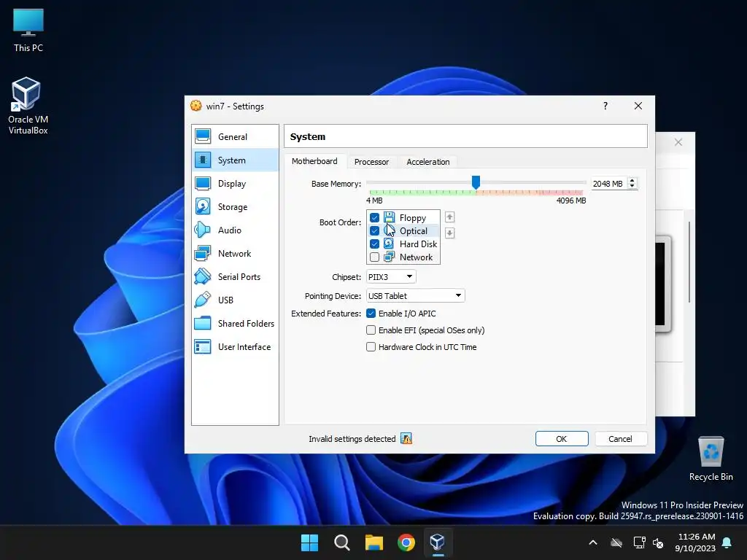
Task: Open Serial Ports connector icon
Action: (x=203, y=276)
